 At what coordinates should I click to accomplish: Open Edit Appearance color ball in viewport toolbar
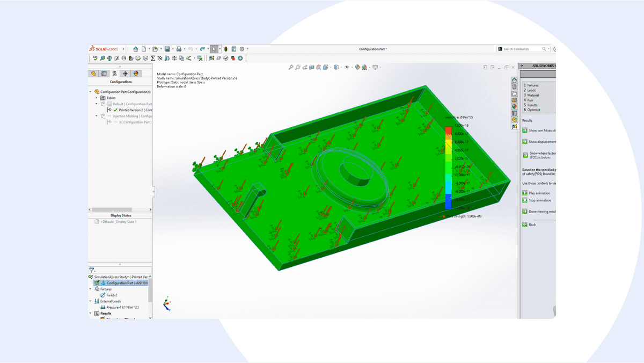click(x=357, y=67)
